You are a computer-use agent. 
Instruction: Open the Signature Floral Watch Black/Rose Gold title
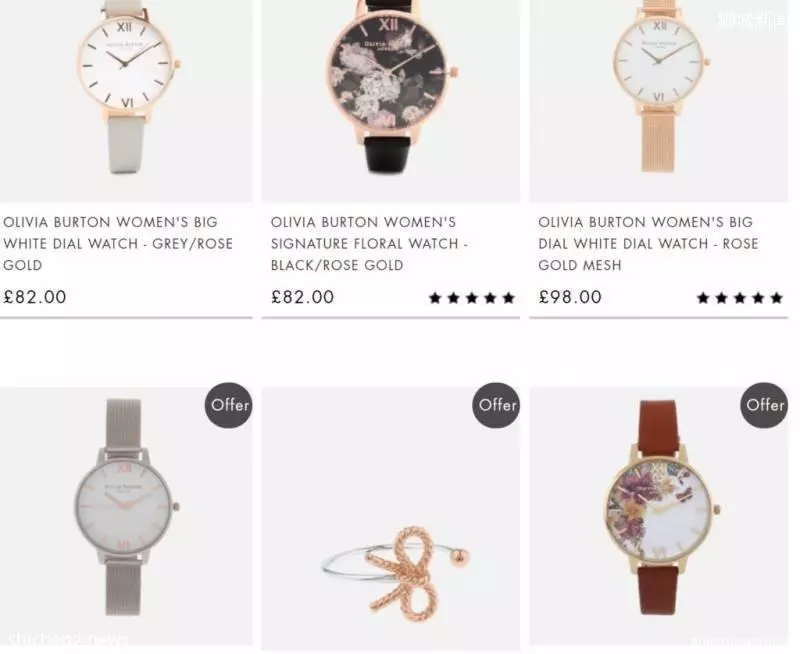click(x=369, y=243)
